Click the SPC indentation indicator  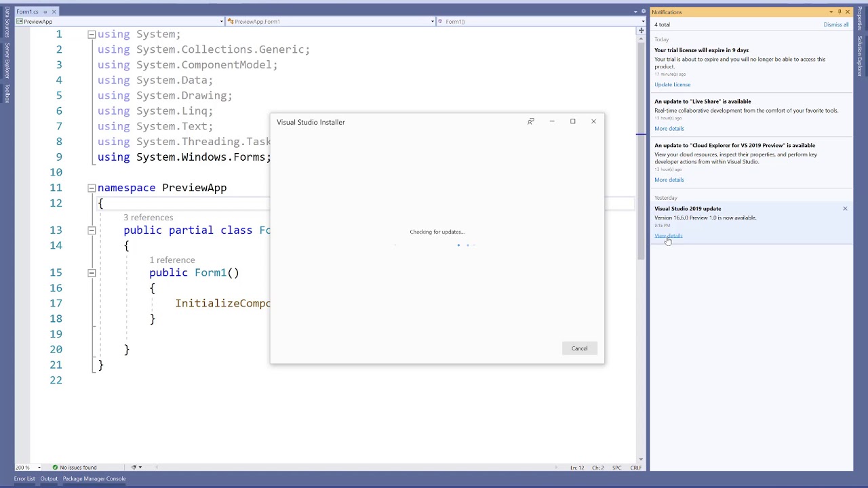click(x=616, y=468)
